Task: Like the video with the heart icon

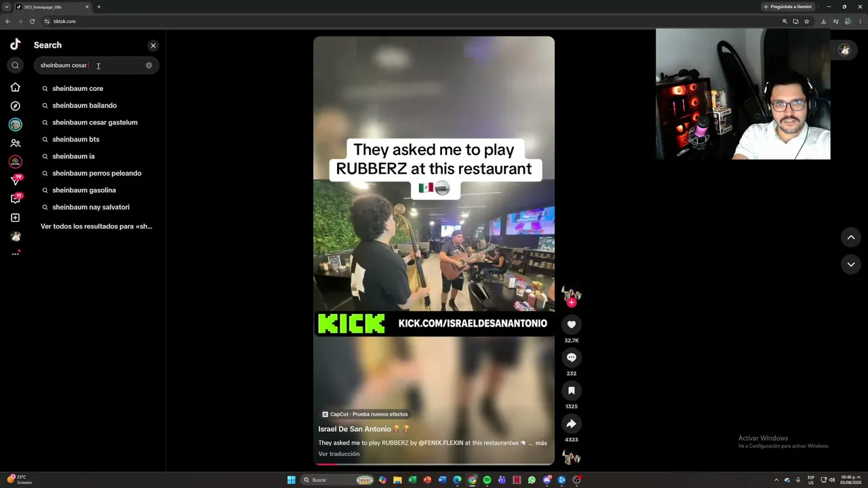Action: [x=572, y=325]
